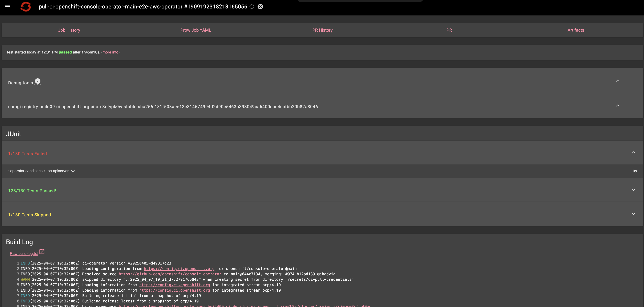
Task: Expand operator conditions kube-apiserver test details
Action: (x=73, y=171)
